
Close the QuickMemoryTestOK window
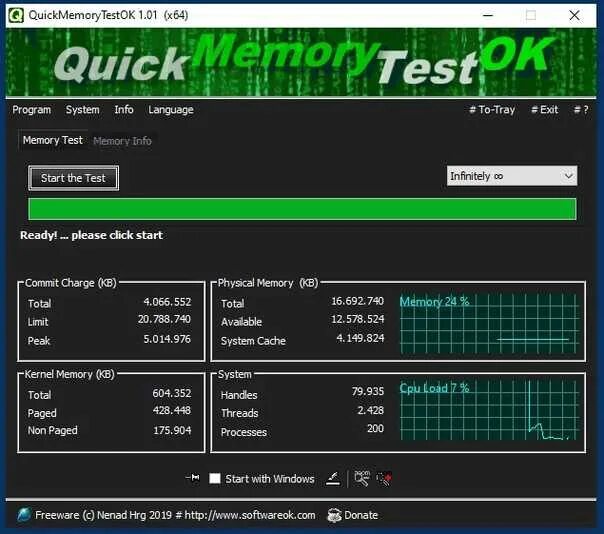574,15
